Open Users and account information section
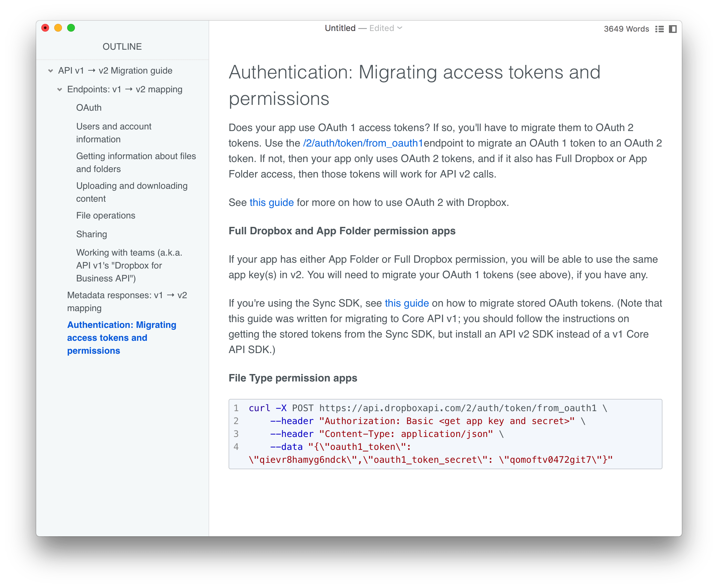The width and height of the screenshot is (718, 588). pos(114,133)
